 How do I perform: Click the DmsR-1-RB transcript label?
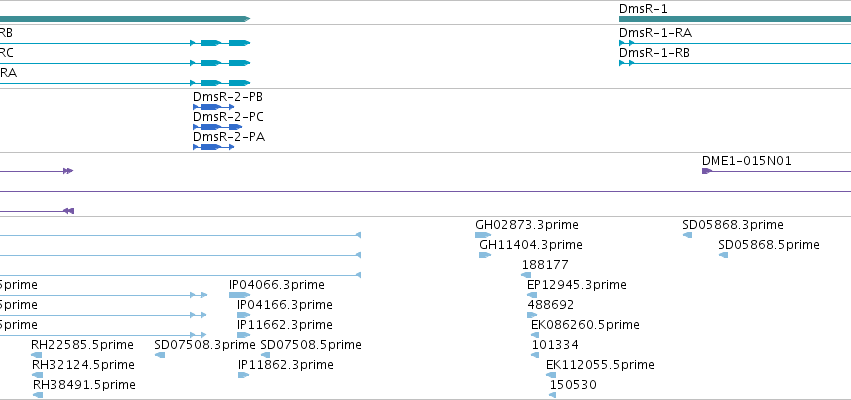point(654,53)
